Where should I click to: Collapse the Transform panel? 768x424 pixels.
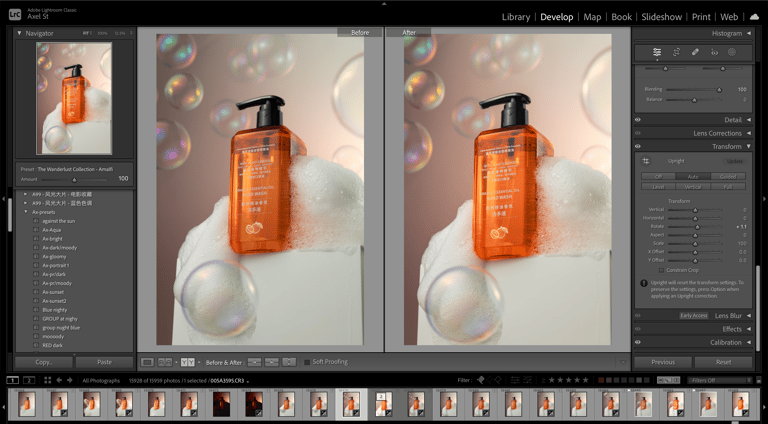749,146
